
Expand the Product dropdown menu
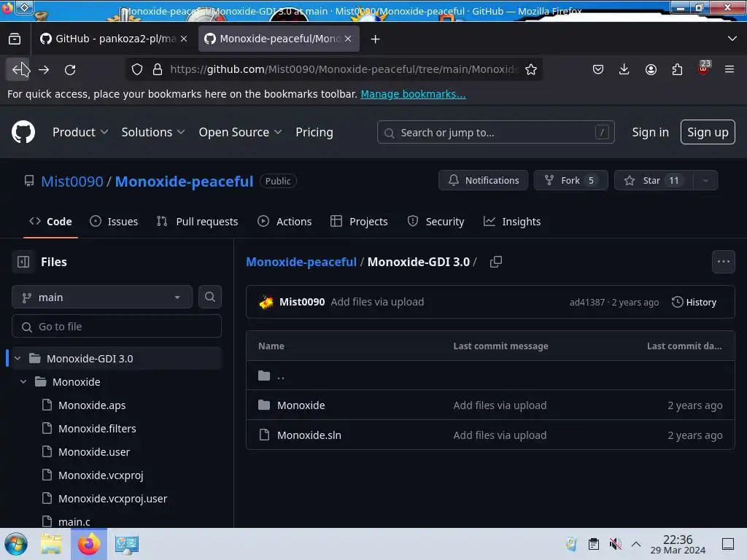pyautogui.click(x=80, y=132)
